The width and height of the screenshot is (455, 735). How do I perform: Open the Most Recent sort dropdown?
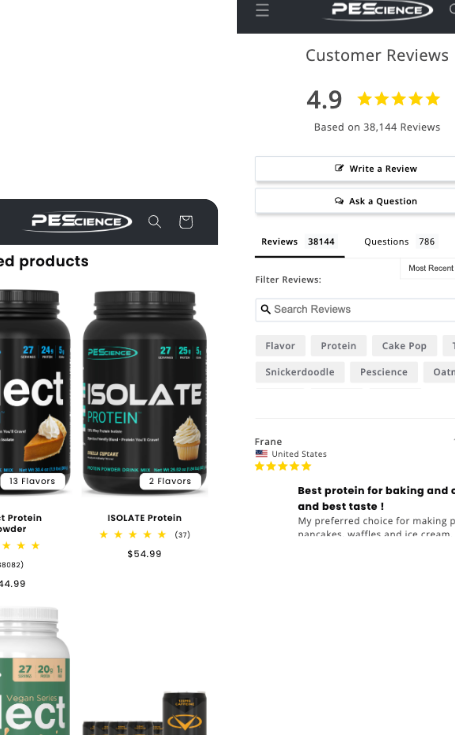pyautogui.click(x=429, y=268)
